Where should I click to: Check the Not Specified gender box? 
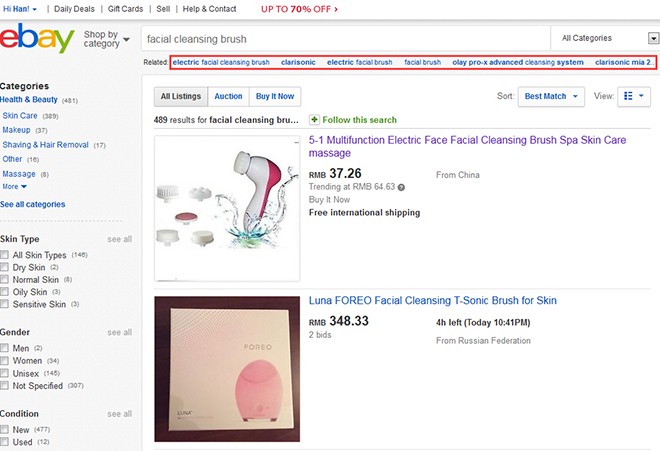pyautogui.click(x=5, y=385)
